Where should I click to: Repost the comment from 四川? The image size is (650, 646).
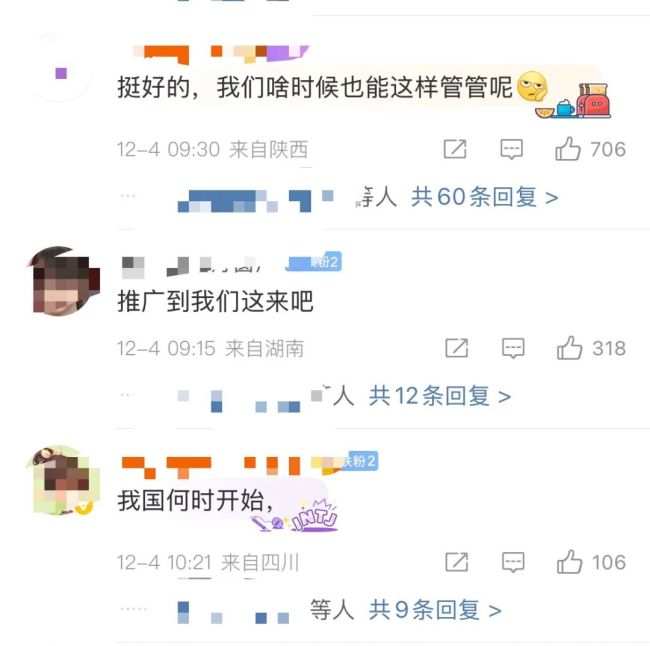[457, 562]
